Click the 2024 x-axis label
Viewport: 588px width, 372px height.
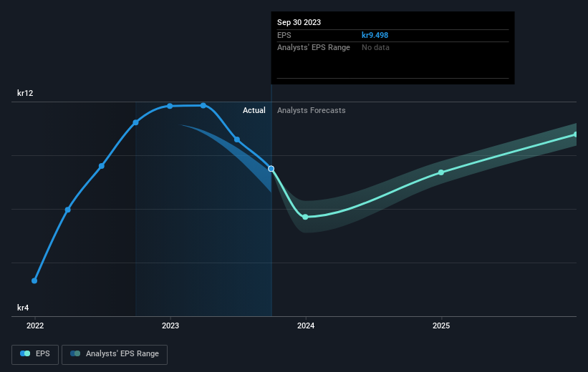[x=306, y=325]
